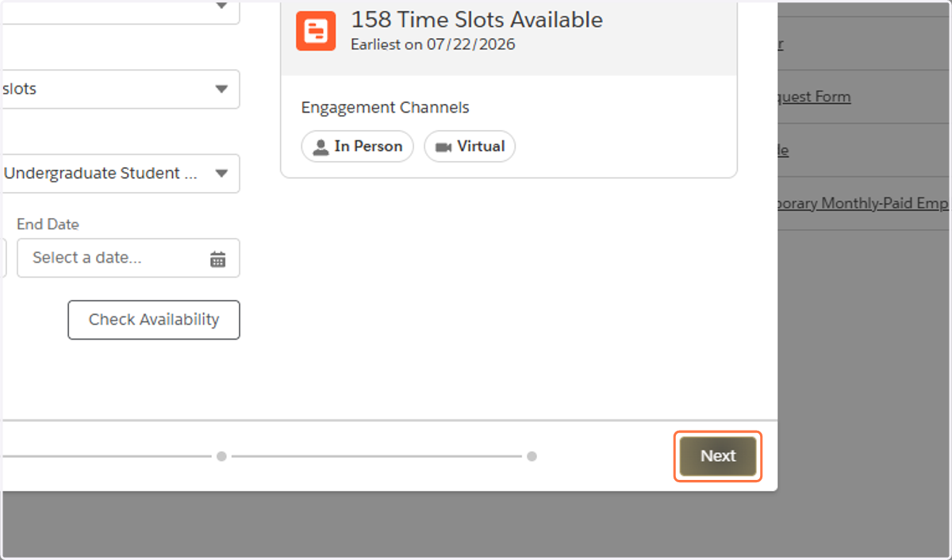The width and height of the screenshot is (952, 560).
Task: Click Check Availability button
Action: [x=154, y=320]
